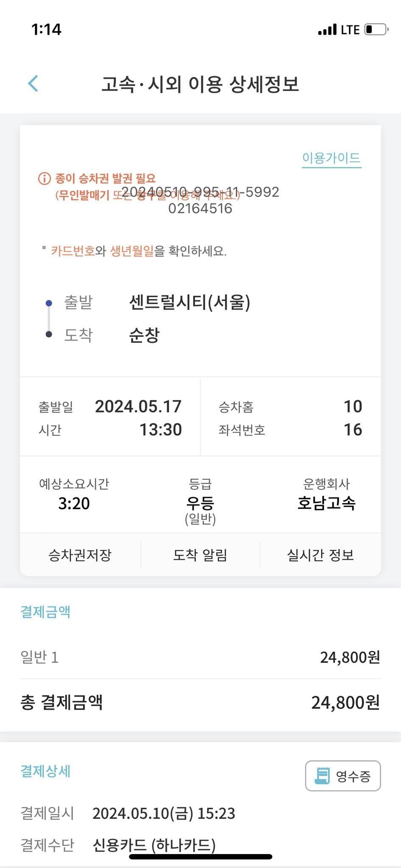Tap the cellular signal bars icon
This screenshot has height=868, width=401.
tap(327, 30)
